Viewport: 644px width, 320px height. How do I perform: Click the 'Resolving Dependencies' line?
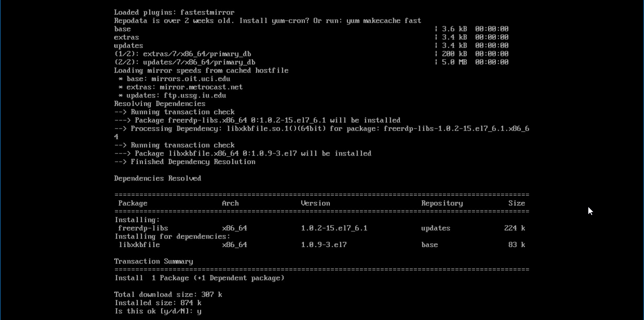coord(159,104)
